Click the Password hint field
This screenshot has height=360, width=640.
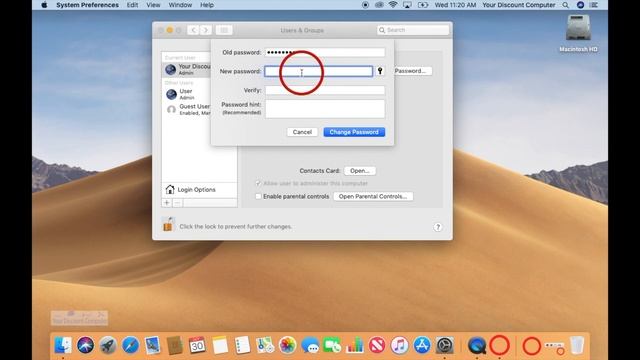[x=325, y=109]
